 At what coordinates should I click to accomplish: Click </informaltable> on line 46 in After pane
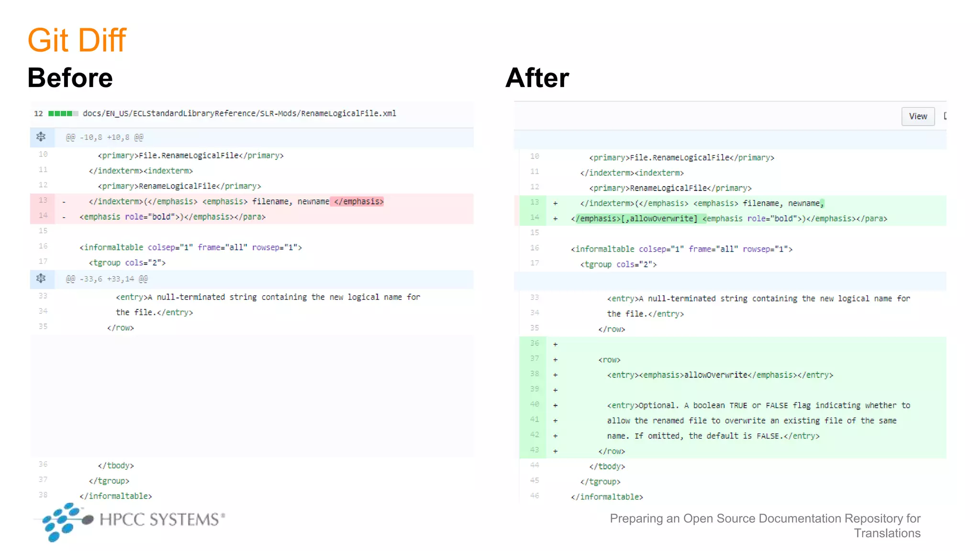coord(607,497)
